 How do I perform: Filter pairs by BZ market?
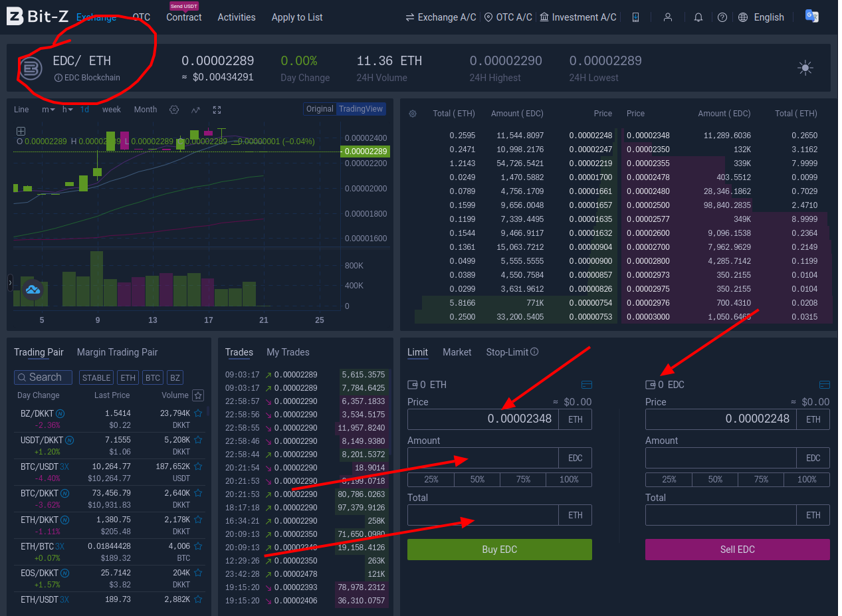pos(175,377)
